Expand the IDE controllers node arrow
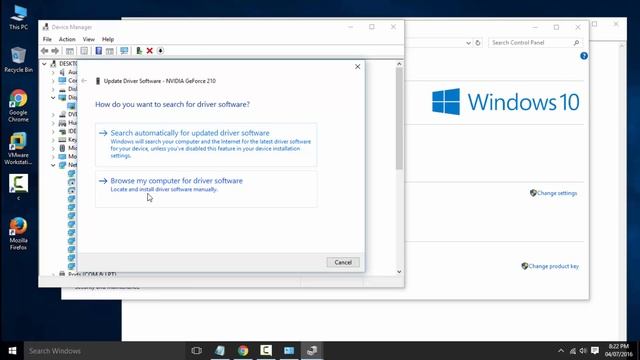The width and height of the screenshot is (640, 360). coord(53,131)
